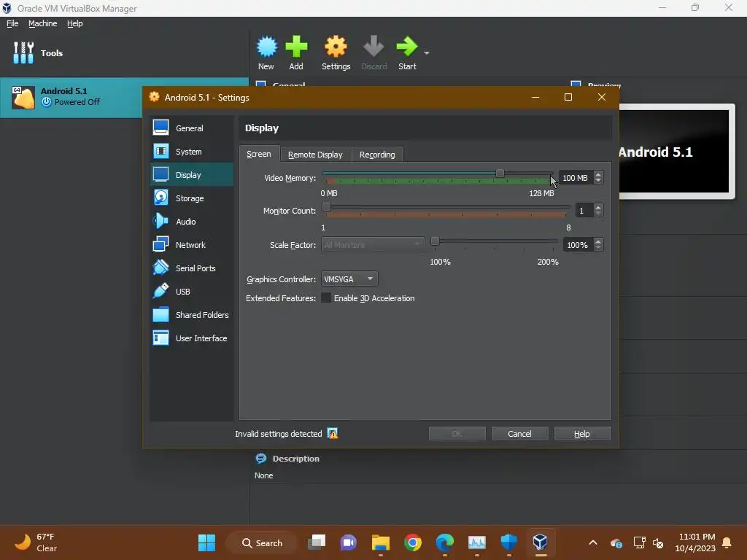Open the System settings category
Viewport: 747px width, 560px height.
coord(192,152)
